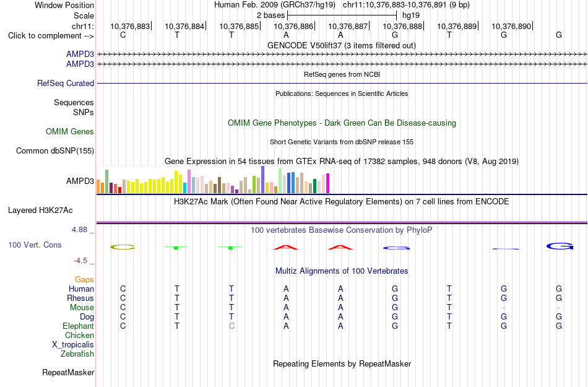Image resolution: width=588 pixels, height=387 pixels.
Task: Click the 'RefSeq genes from NCBI' title
Action: tap(342, 75)
